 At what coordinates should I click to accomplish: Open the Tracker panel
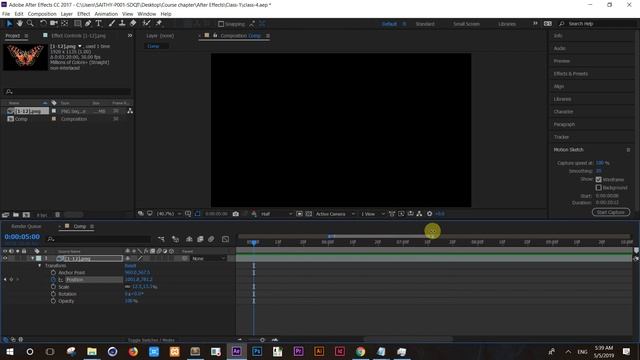click(561, 137)
